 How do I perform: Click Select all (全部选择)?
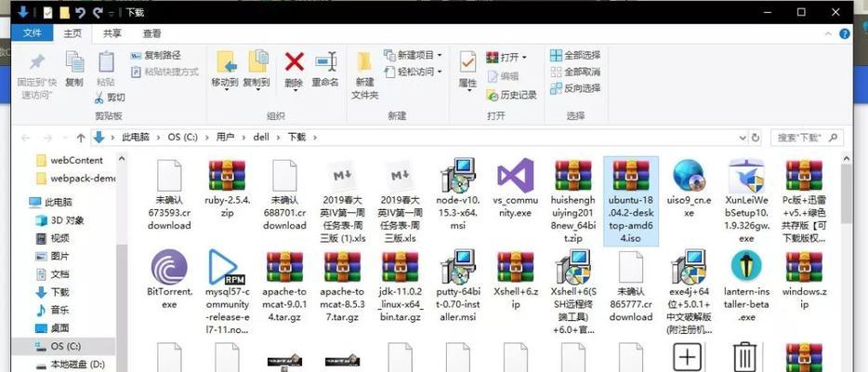pos(575,56)
